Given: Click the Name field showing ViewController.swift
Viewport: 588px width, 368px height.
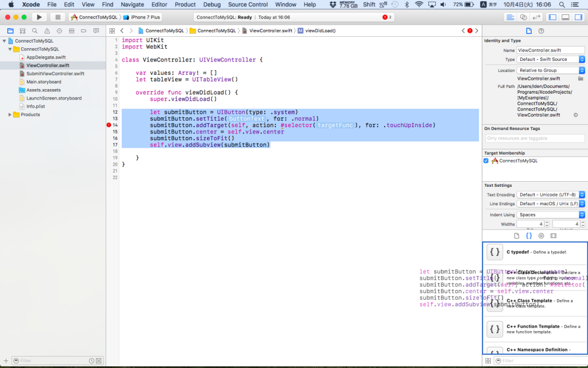Looking at the screenshot, I should [551, 50].
